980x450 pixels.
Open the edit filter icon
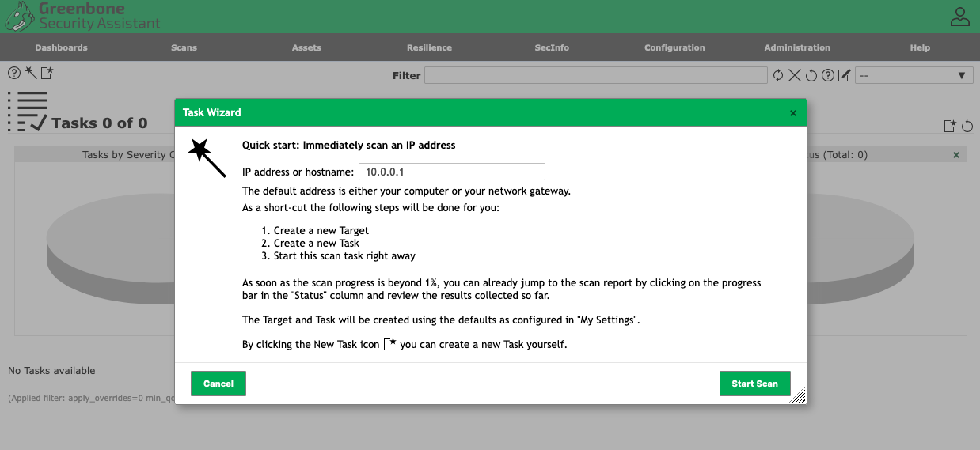pyautogui.click(x=845, y=75)
